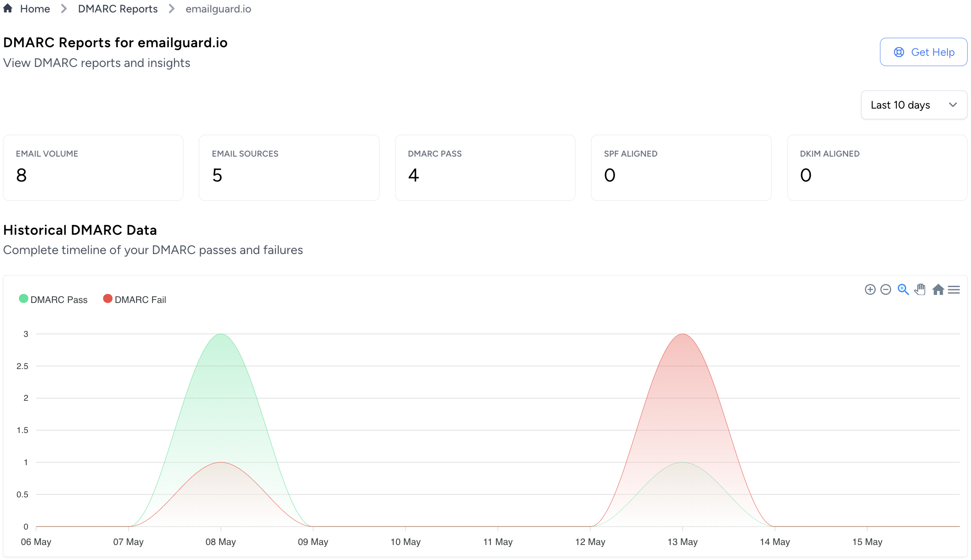Click the lifebuoy icon in Get Help

tap(899, 52)
